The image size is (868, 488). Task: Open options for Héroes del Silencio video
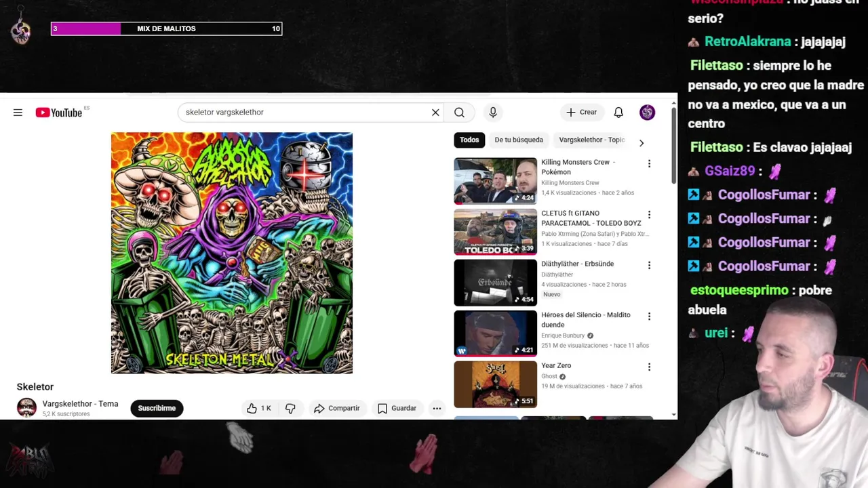[x=649, y=316]
